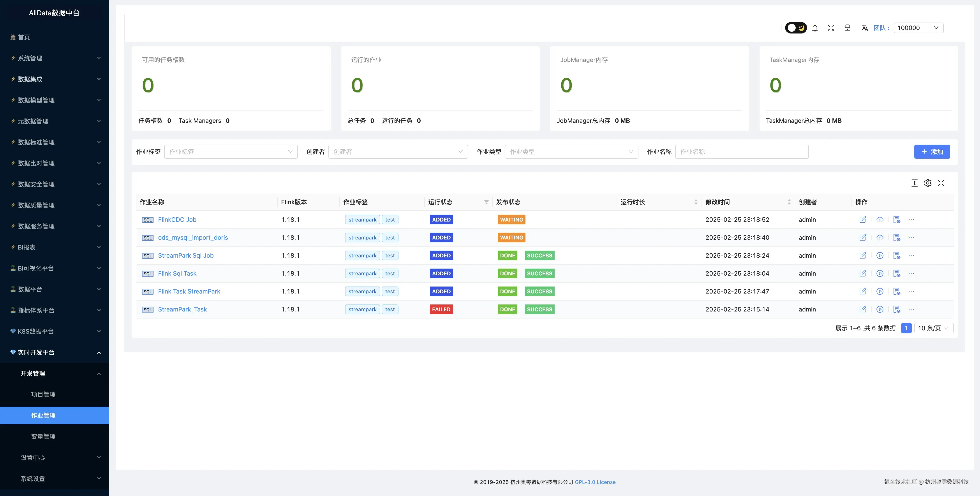980x496 pixels.
Task: Click the table density icon
Action: (x=914, y=183)
